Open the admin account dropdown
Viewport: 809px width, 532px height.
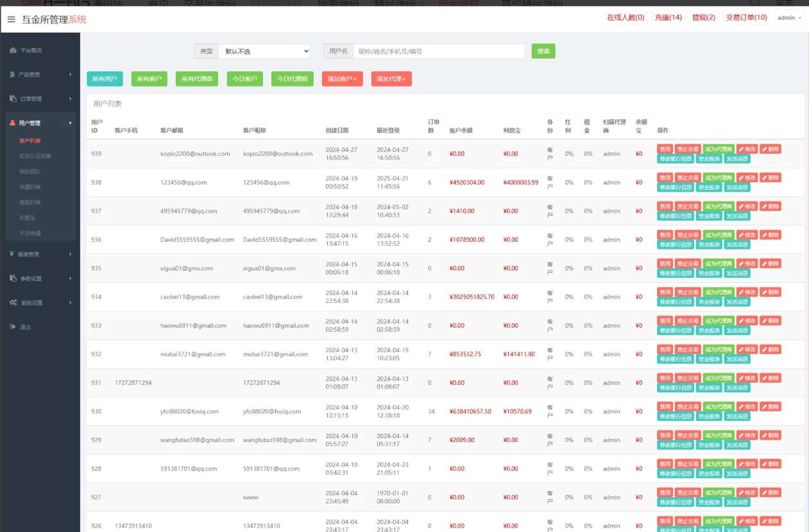(789, 18)
